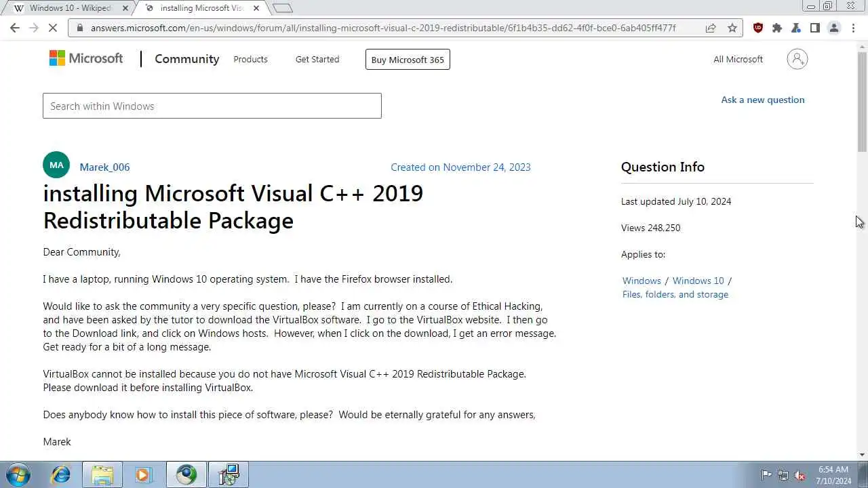Viewport: 868px width, 488px height.
Task: Click the 'Views 248,250' text
Action: tap(651, 228)
